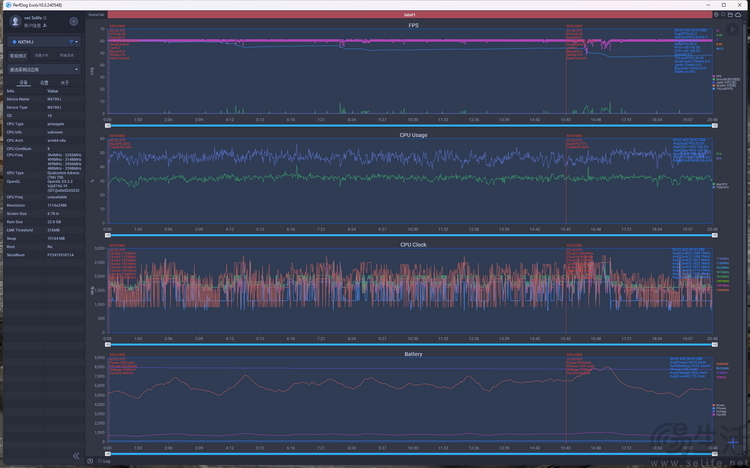Click the SerialNum row
The image size is (750, 468).
coord(44,255)
